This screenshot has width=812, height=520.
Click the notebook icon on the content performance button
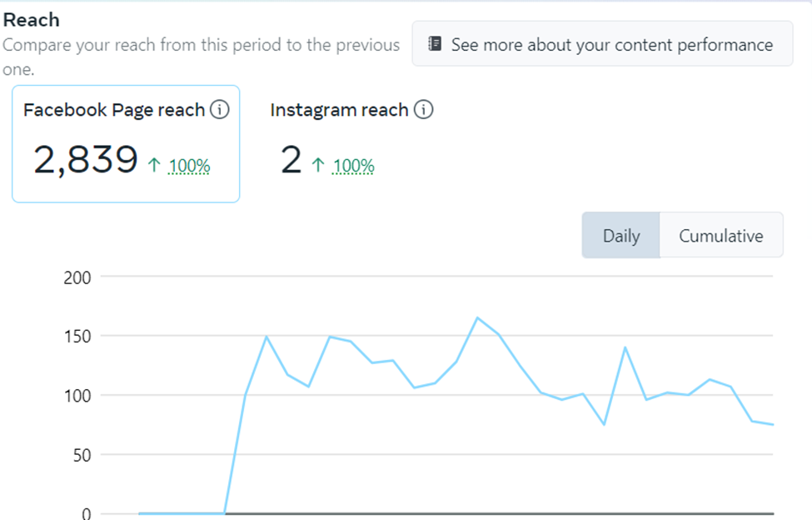(x=434, y=44)
